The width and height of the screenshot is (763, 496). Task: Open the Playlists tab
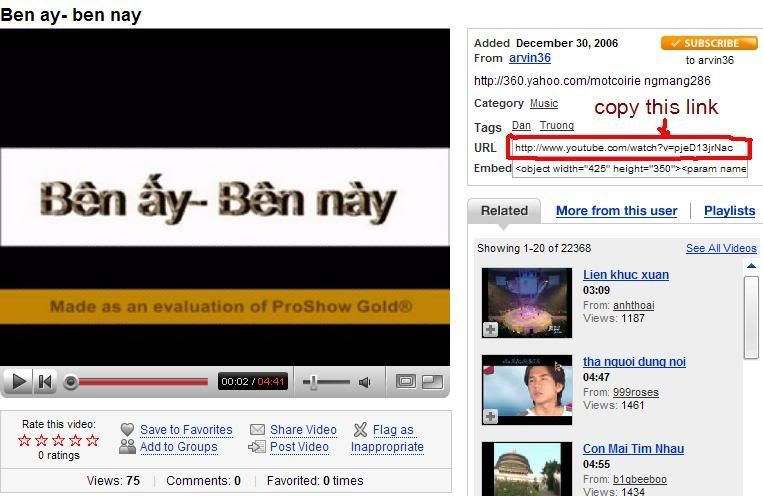(729, 211)
